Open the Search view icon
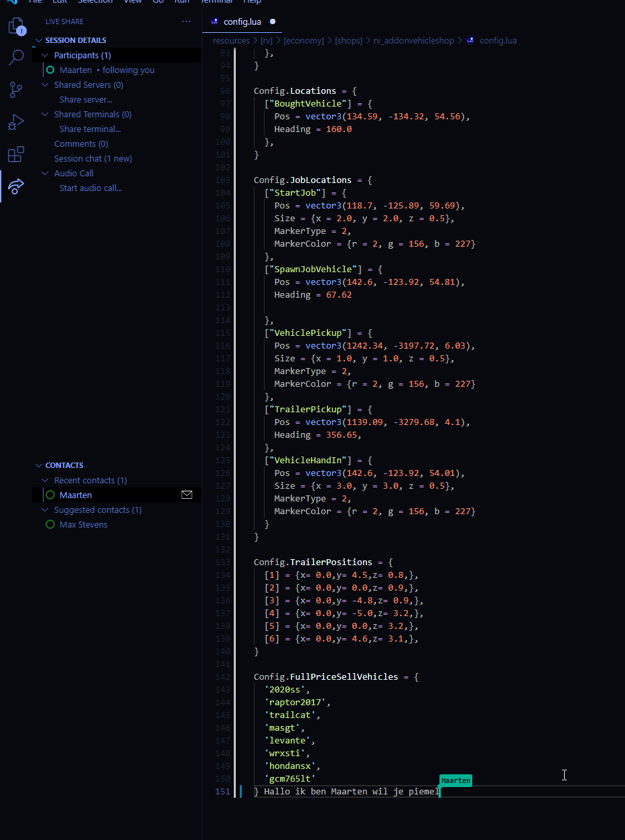The height and width of the screenshot is (840, 625). (x=15, y=58)
